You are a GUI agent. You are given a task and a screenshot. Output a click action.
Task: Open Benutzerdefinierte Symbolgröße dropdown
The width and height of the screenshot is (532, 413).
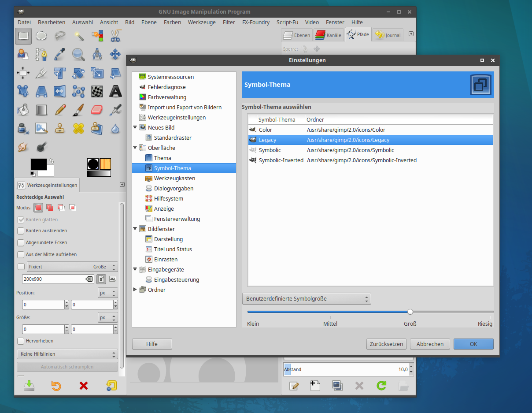pos(307,299)
